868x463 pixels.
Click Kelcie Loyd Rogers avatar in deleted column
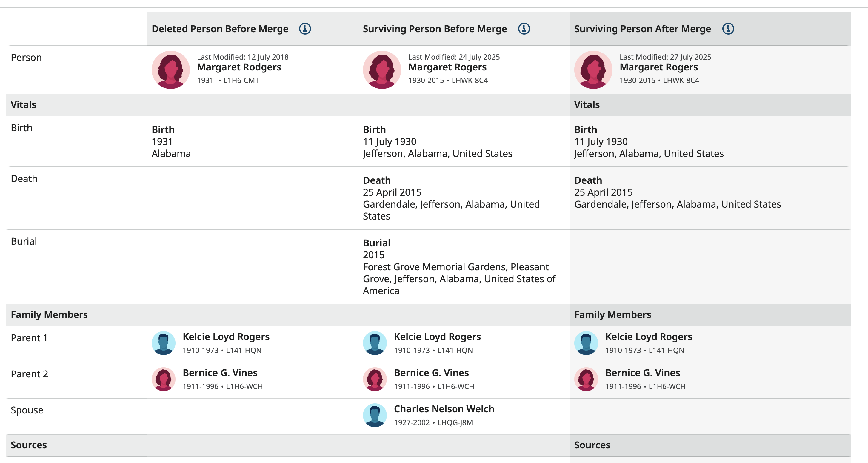(164, 343)
